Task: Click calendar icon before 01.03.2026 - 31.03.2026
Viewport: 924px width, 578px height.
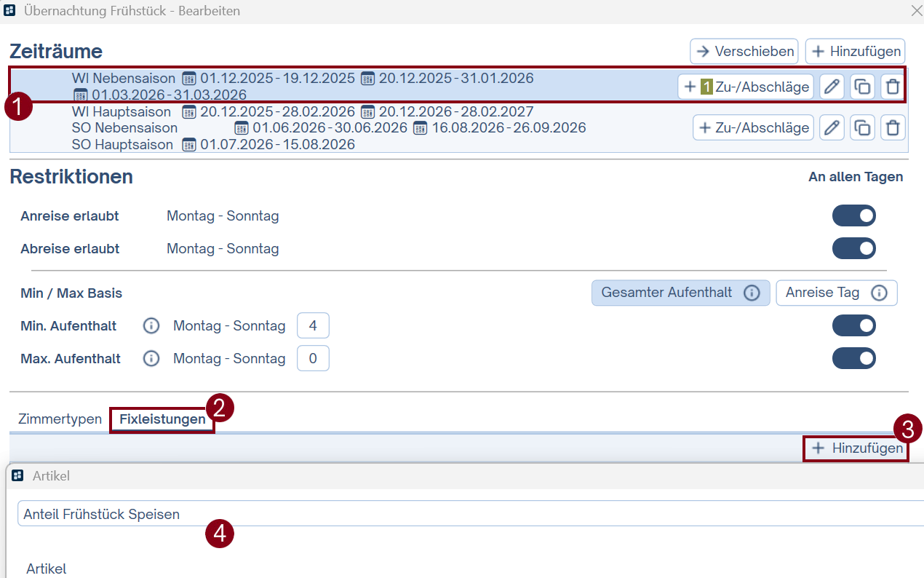Action: click(x=81, y=95)
